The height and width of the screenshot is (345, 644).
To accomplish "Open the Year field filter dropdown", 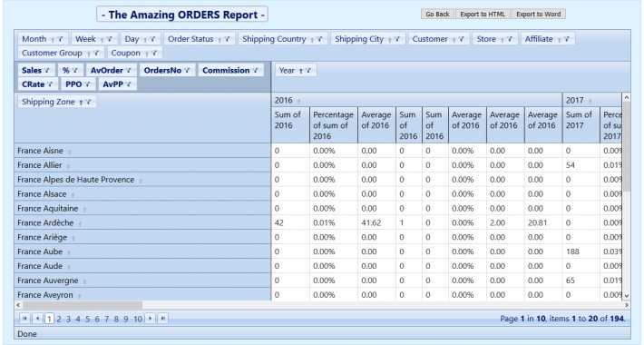I will click(308, 71).
